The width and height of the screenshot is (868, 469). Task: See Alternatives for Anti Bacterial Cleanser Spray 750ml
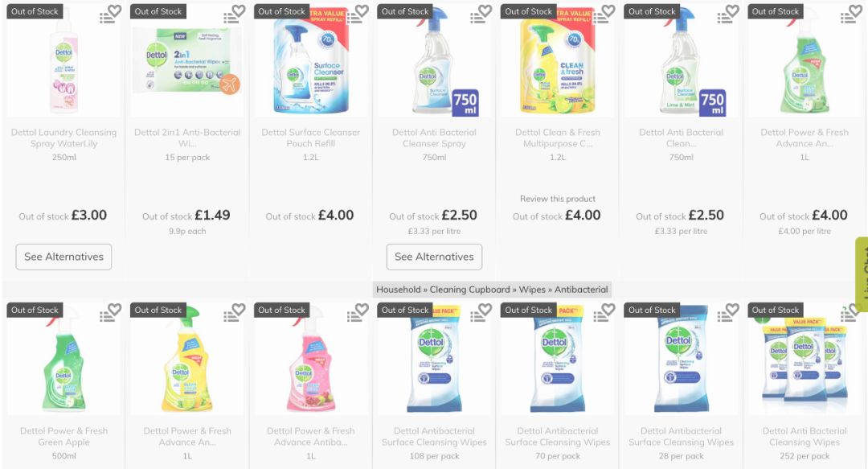pos(434,257)
